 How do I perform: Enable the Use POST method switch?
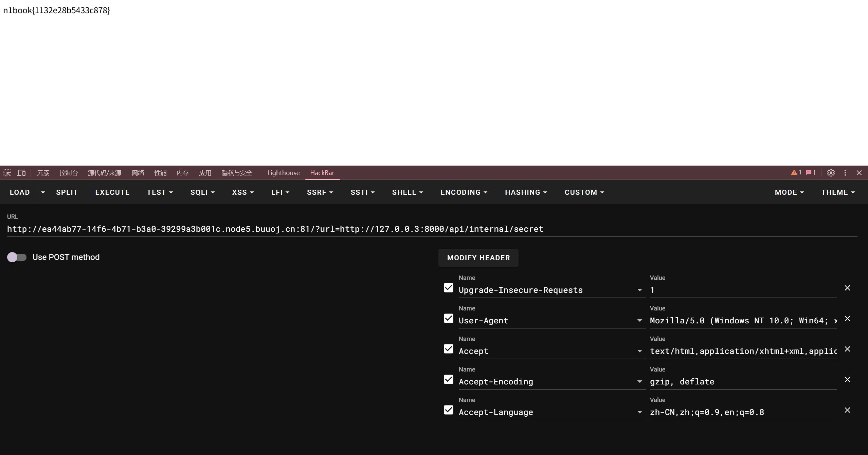(x=17, y=257)
